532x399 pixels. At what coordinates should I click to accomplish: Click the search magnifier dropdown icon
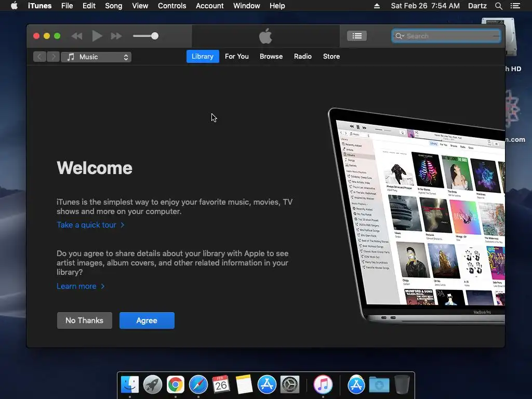400,36
